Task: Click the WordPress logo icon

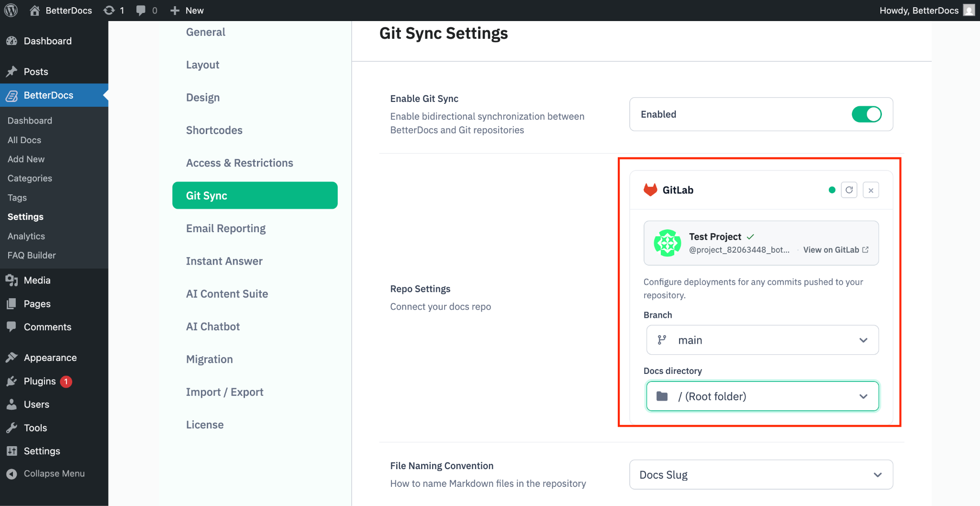Action: (11, 10)
